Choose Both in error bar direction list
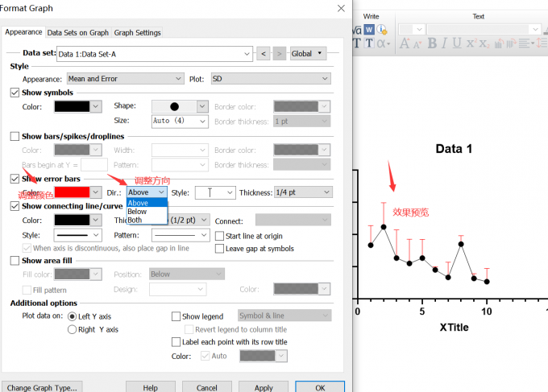The image size is (548, 392). click(135, 220)
